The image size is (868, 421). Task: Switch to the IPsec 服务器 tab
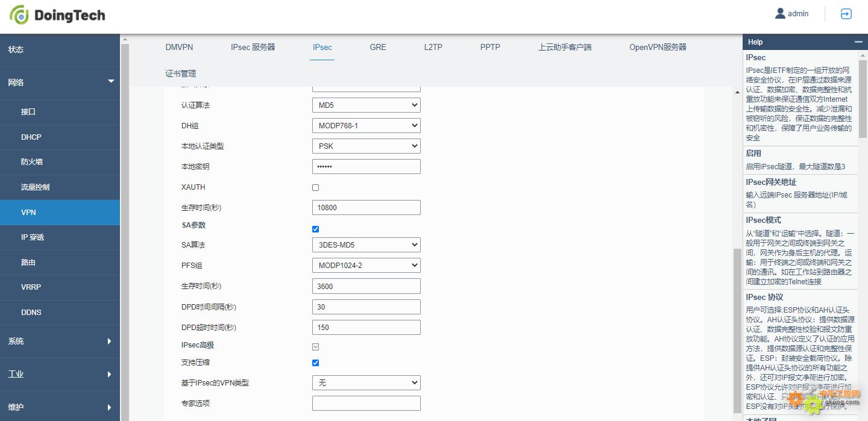pyautogui.click(x=253, y=47)
